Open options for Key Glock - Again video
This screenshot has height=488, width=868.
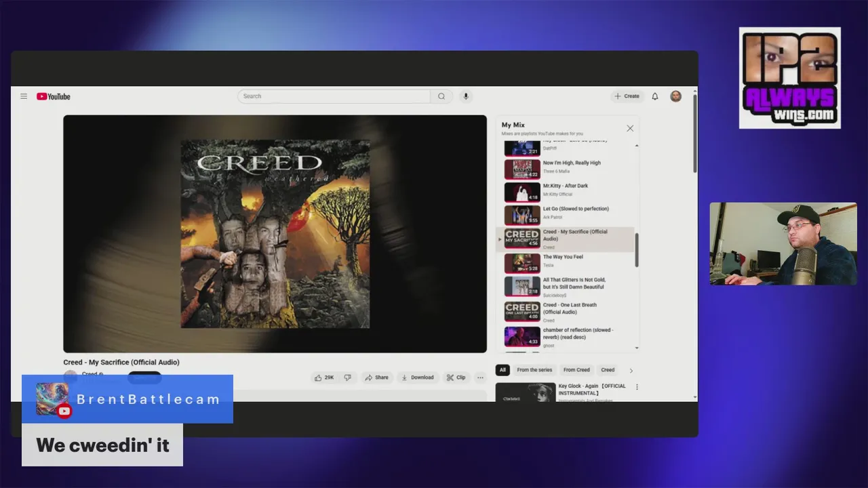(x=637, y=386)
